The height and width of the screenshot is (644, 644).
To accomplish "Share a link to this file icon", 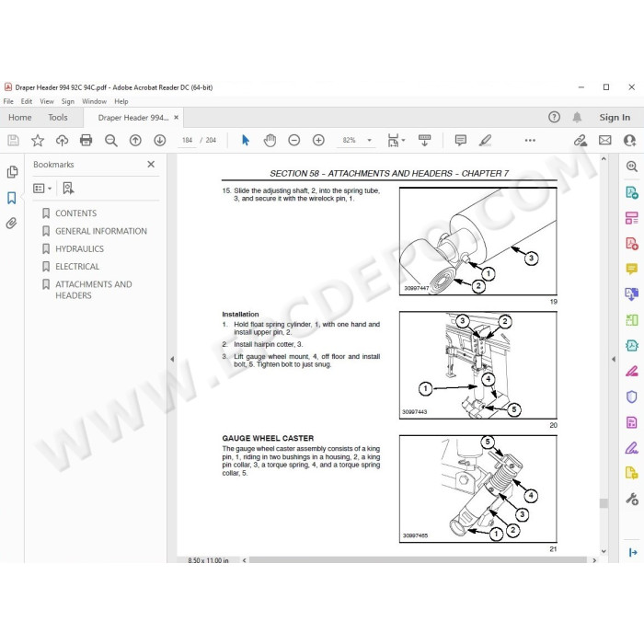I will point(581,141).
